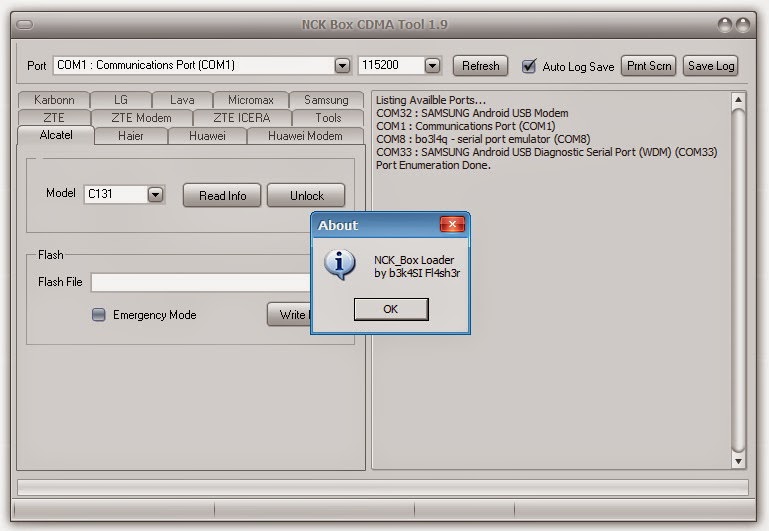Click 'COM33 : SAMSUNG Android USB Diagnostic' log line
This screenshot has width=769, height=531.
point(546,152)
